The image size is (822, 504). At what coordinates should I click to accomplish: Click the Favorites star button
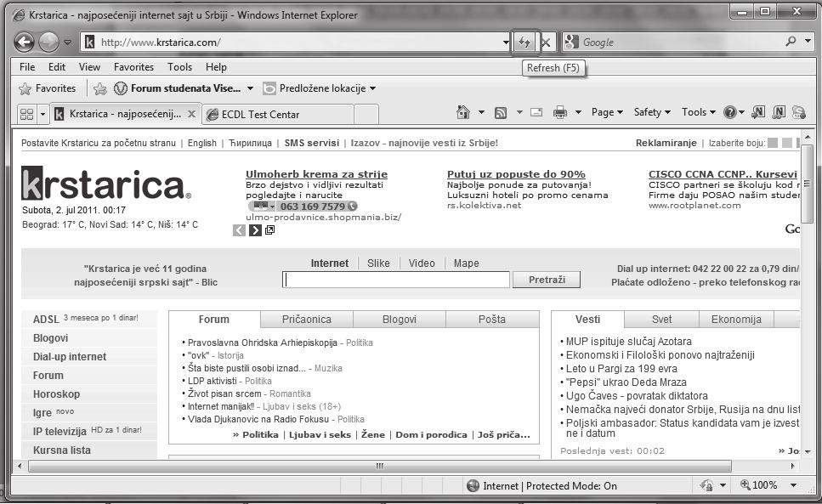pyautogui.click(x=48, y=88)
